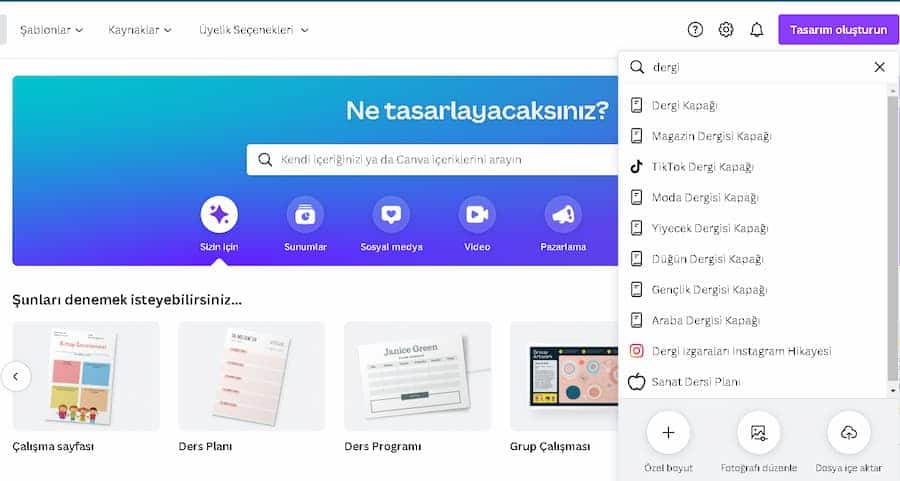The image size is (900, 481).
Task: Click the help question mark icon
Action: pyautogui.click(x=695, y=30)
